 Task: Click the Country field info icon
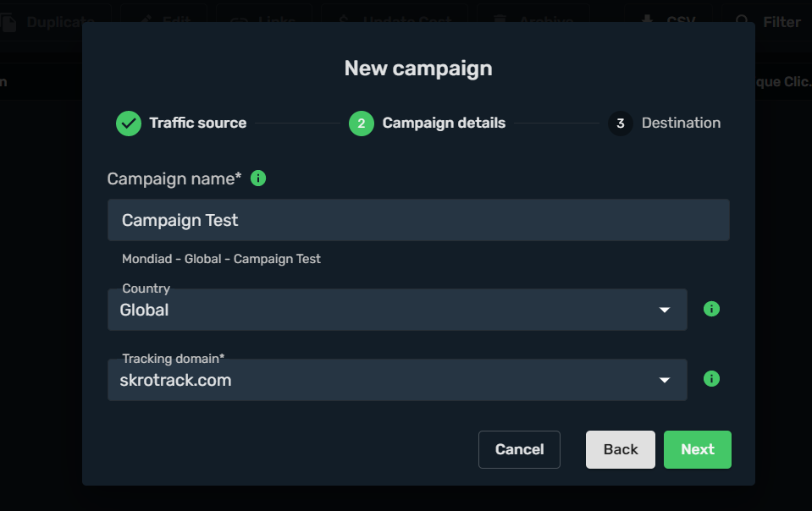(x=712, y=309)
